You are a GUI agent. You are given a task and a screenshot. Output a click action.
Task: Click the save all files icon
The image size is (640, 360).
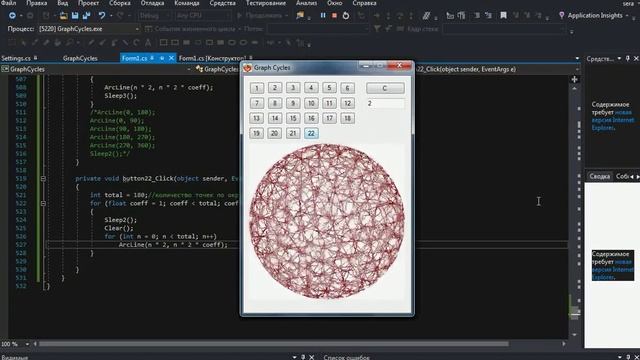tap(86, 16)
